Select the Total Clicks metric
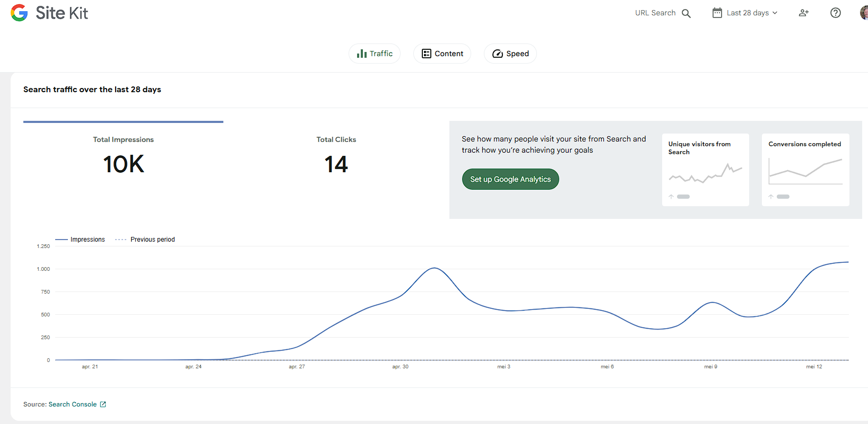The width and height of the screenshot is (868, 424). (x=336, y=157)
